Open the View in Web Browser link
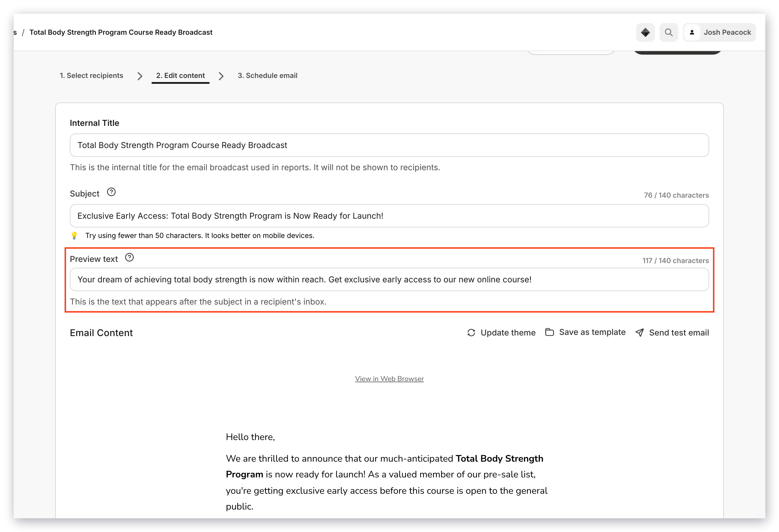This screenshot has width=779, height=532. pyautogui.click(x=389, y=379)
